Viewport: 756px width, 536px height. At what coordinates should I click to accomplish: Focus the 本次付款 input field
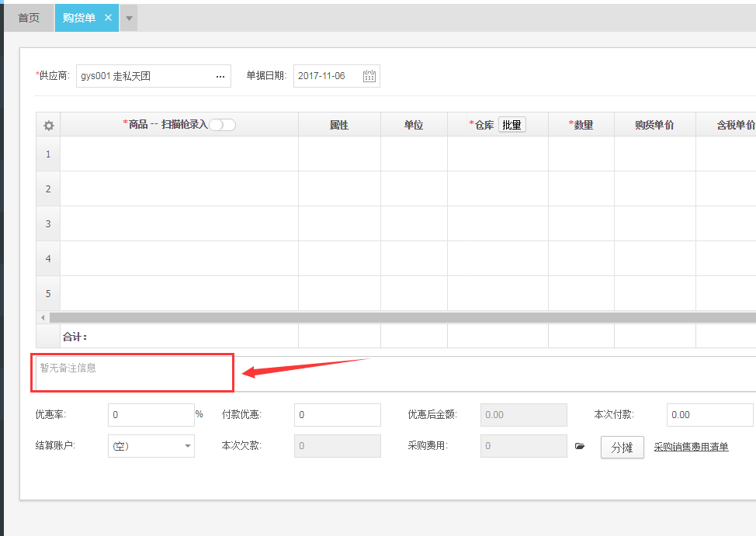[709, 415]
